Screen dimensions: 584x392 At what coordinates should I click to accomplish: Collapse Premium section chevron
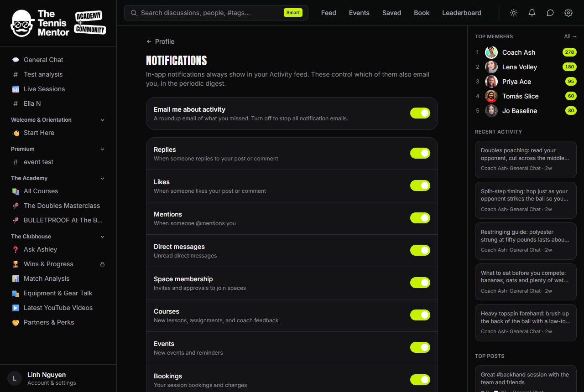pos(102,149)
